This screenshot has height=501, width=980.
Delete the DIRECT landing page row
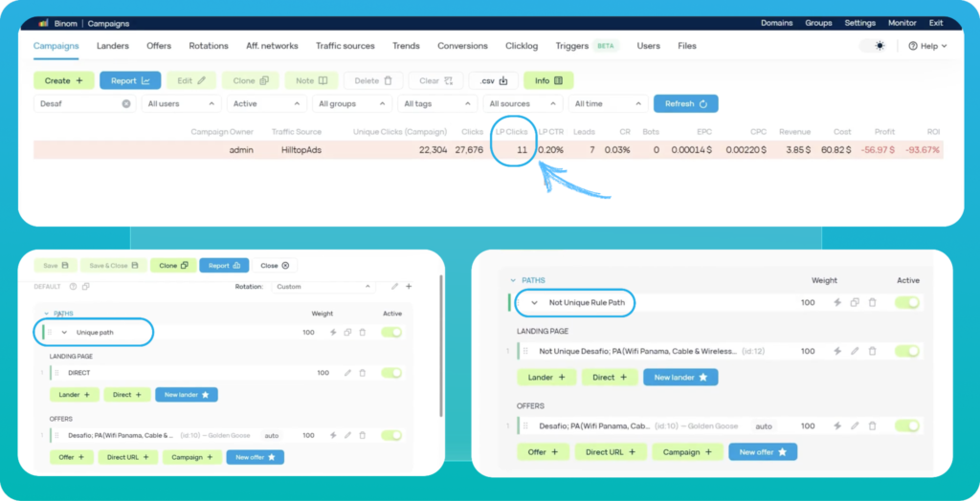click(x=362, y=373)
